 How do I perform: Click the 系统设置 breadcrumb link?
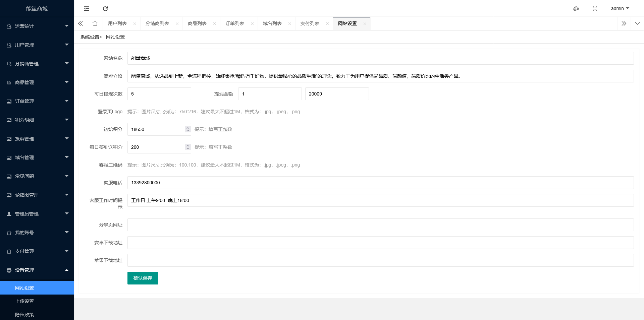point(90,37)
